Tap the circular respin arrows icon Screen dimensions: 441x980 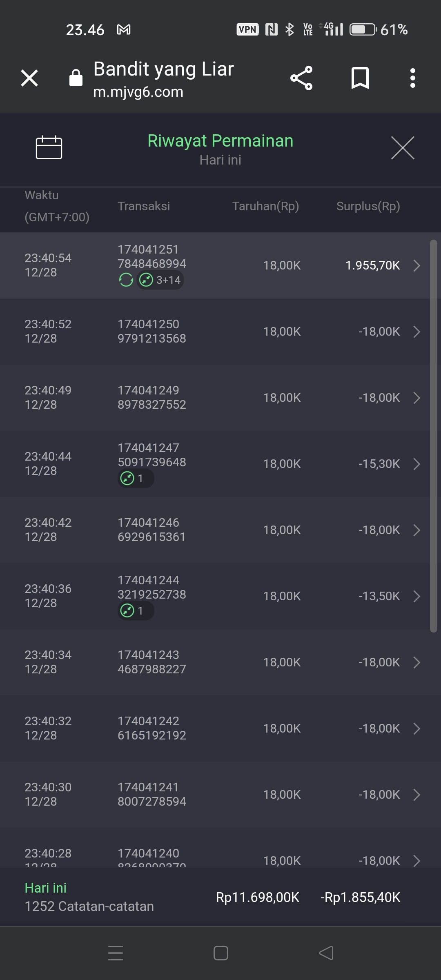(x=126, y=280)
